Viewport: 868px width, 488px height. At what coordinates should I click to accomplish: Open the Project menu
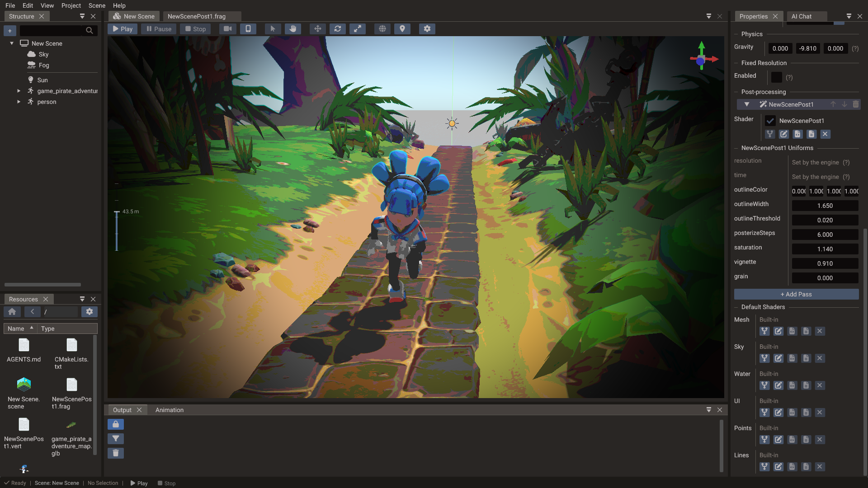[x=71, y=5]
